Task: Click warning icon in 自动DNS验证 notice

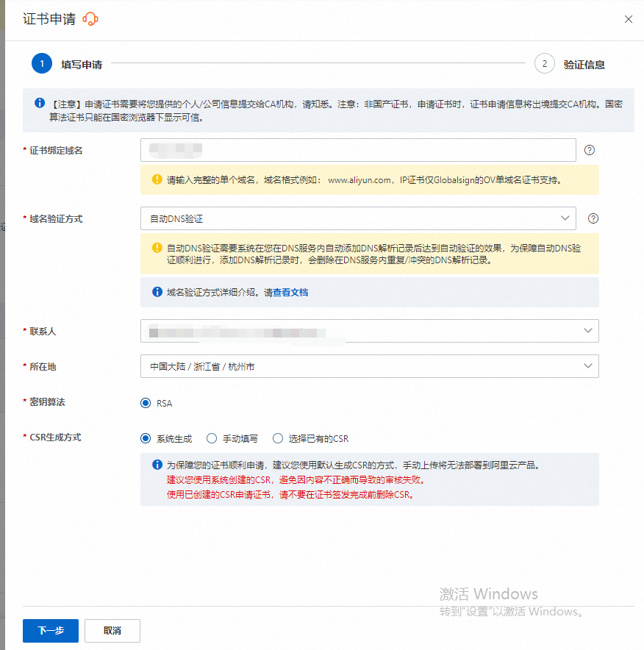Action: [x=157, y=248]
